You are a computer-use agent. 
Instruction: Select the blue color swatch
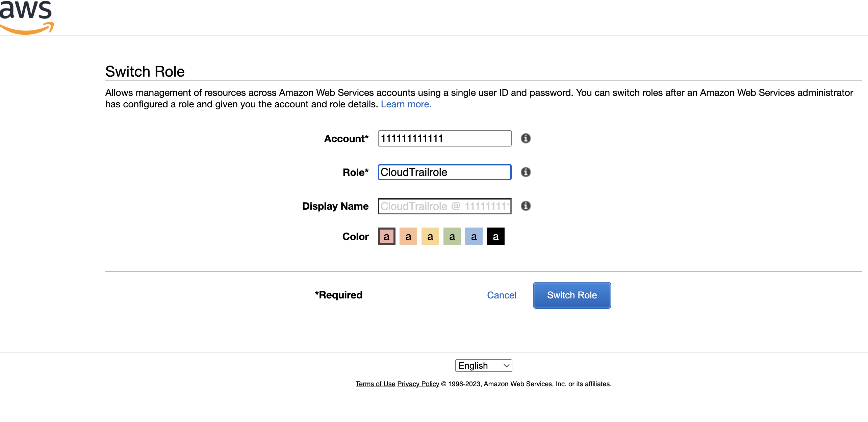pos(474,236)
